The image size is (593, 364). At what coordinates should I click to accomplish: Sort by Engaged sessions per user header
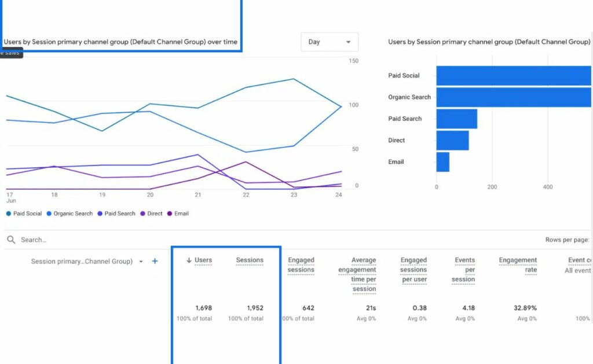(413, 270)
